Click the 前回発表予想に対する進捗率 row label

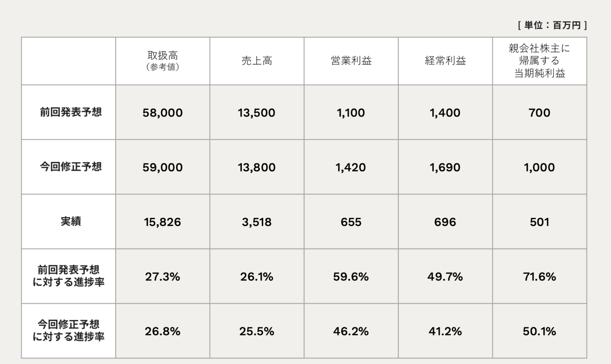[69, 276]
